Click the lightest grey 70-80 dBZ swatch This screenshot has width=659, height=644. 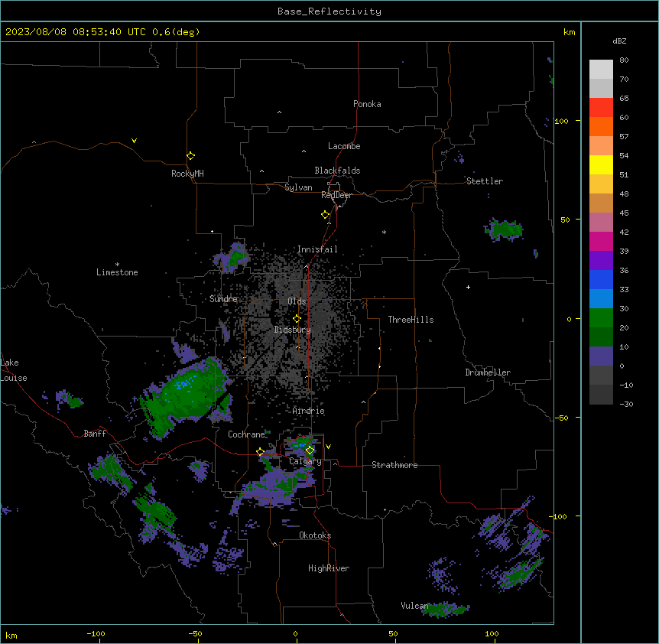click(601, 70)
